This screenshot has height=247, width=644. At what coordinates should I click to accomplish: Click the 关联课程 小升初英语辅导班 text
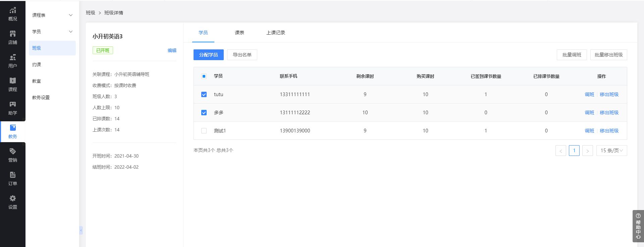(x=121, y=74)
